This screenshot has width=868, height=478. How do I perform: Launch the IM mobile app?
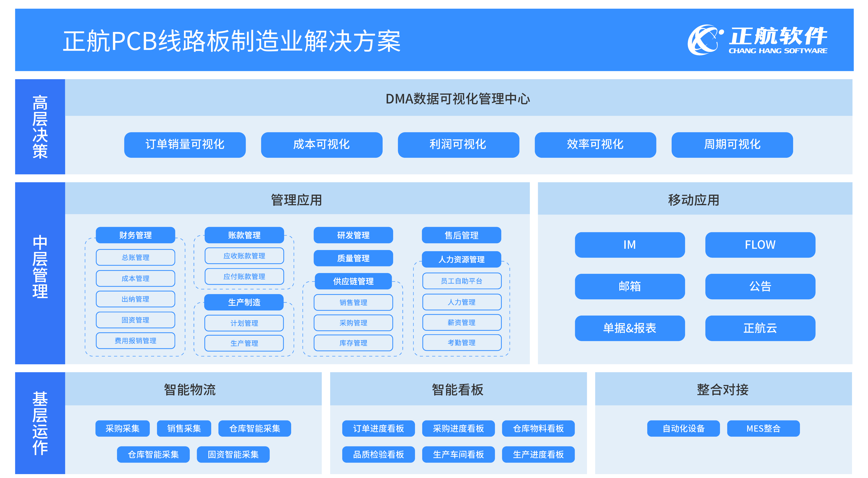point(630,245)
